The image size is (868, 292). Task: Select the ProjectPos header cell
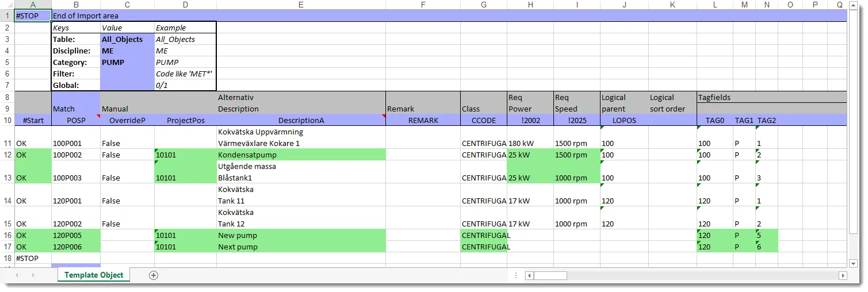185,120
